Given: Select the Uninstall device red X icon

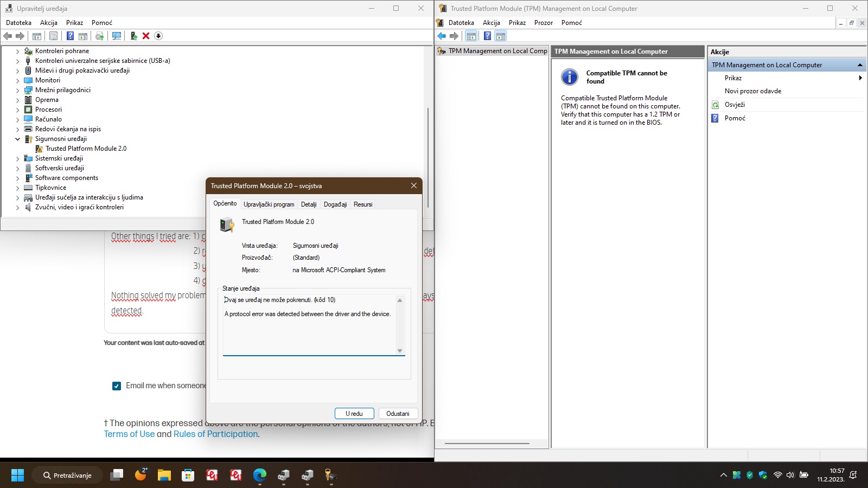Looking at the screenshot, I should (145, 36).
